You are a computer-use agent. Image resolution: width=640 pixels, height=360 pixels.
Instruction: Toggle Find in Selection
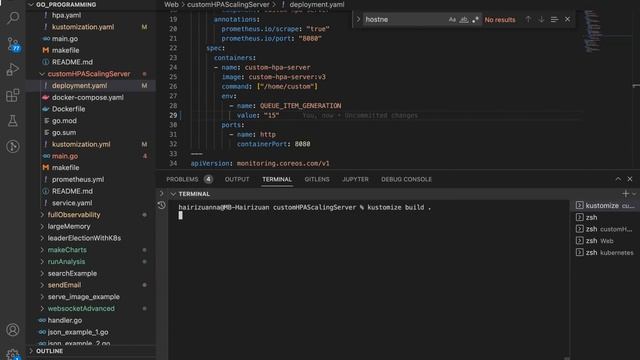coord(554,19)
